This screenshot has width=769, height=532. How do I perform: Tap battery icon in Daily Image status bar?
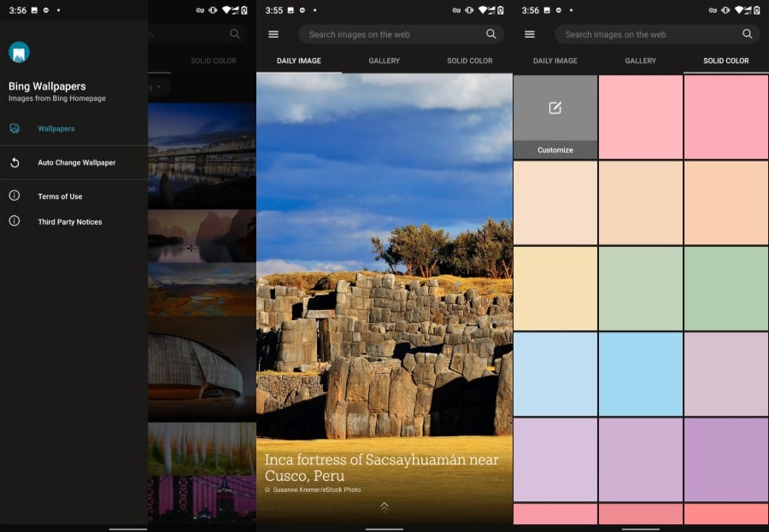(501, 10)
